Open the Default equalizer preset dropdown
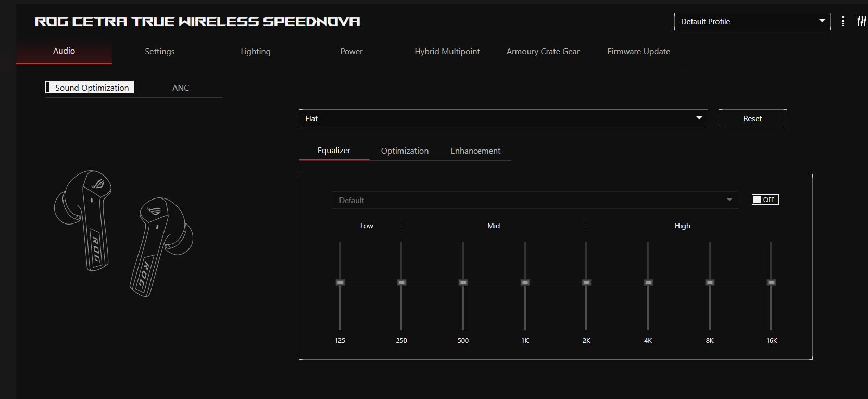This screenshot has height=399, width=868. pos(535,200)
